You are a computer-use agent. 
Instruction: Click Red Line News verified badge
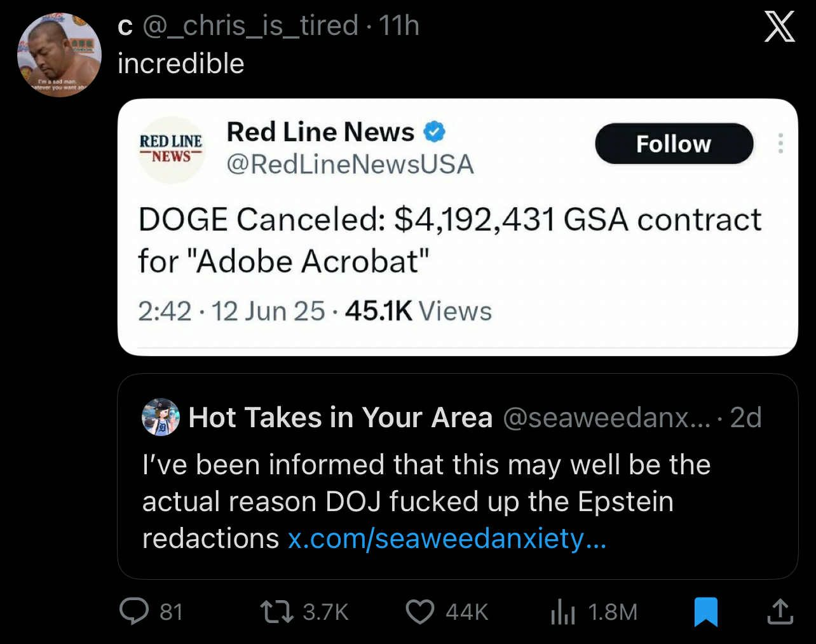tap(435, 132)
